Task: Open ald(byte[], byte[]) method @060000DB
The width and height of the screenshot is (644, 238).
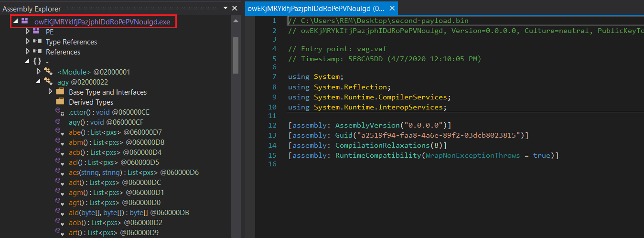Action: pos(130,212)
